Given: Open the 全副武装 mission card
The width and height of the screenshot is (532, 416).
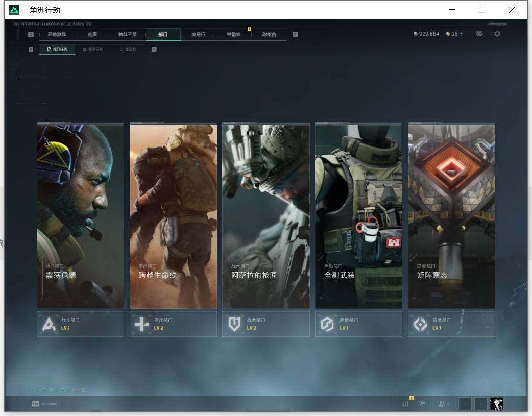Looking at the screenshot, I should [358, 216].
